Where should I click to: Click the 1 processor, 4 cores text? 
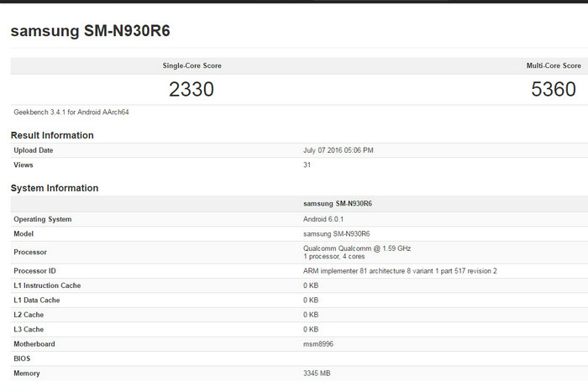[x=333, y=256]
